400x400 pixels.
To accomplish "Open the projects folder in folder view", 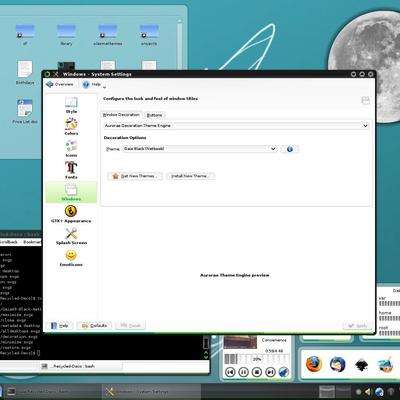I will [x=149, y=35].
